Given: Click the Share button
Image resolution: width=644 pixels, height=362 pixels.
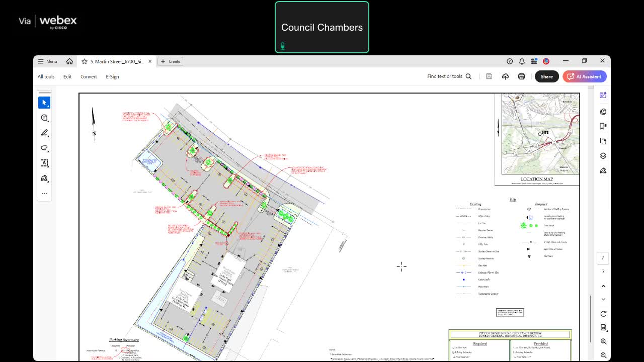Looking at the screenshot, I should 547,76.
